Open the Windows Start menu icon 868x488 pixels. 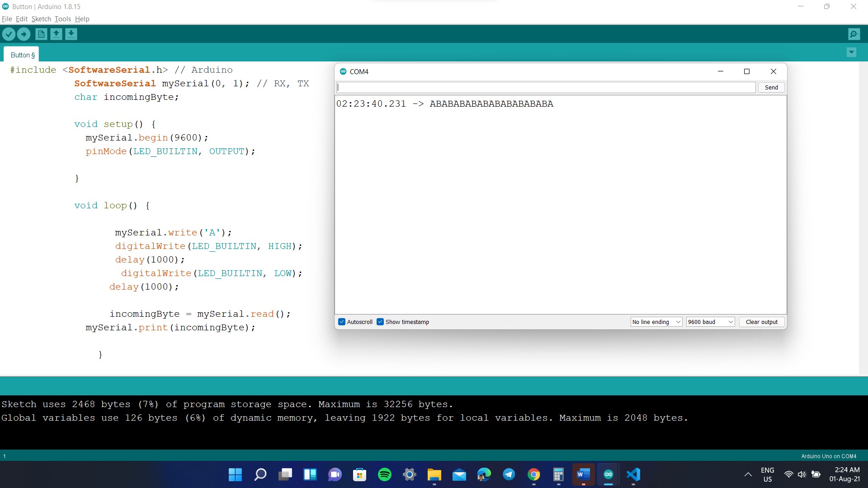(235, 474)
